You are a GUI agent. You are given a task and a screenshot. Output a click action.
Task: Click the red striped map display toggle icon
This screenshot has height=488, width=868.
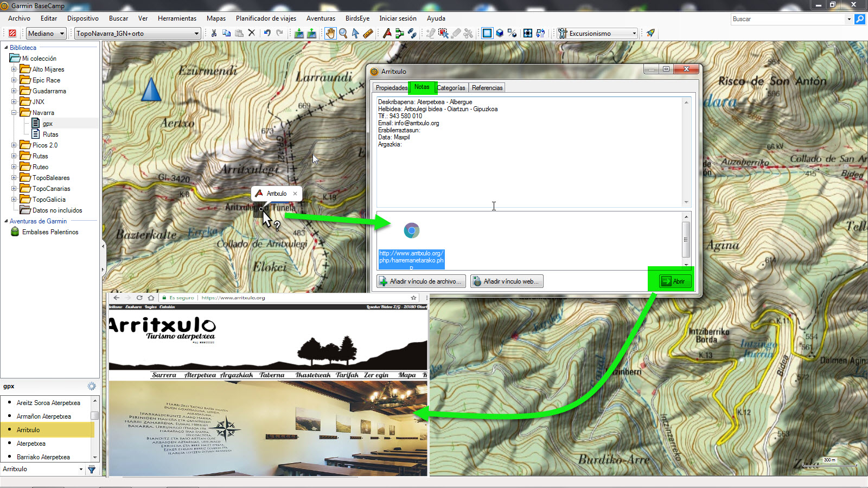[x=12, y=33]
